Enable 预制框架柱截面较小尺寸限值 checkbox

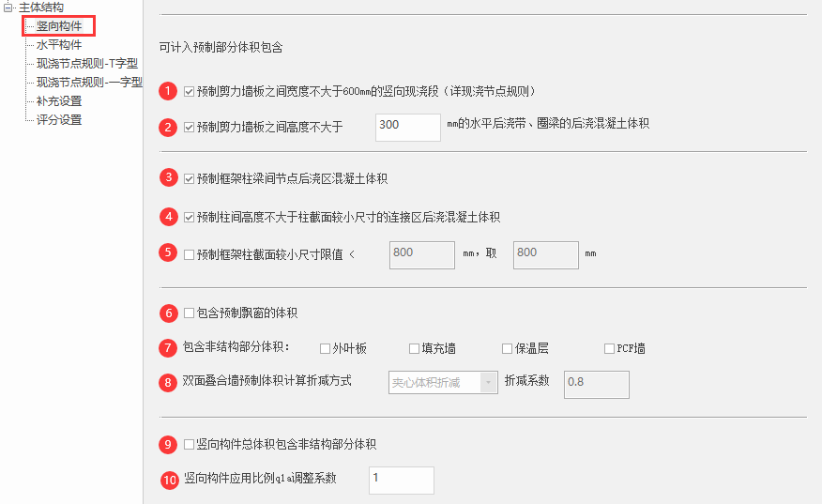point(190,253)
